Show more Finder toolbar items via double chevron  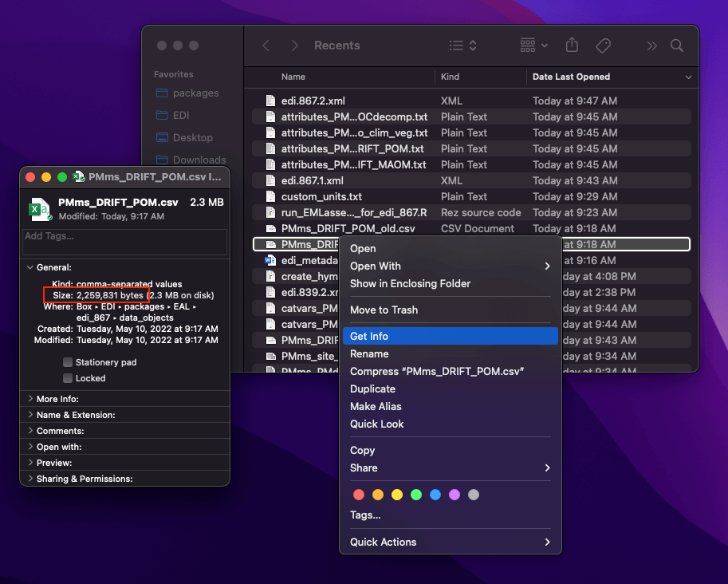pos(652,45)
